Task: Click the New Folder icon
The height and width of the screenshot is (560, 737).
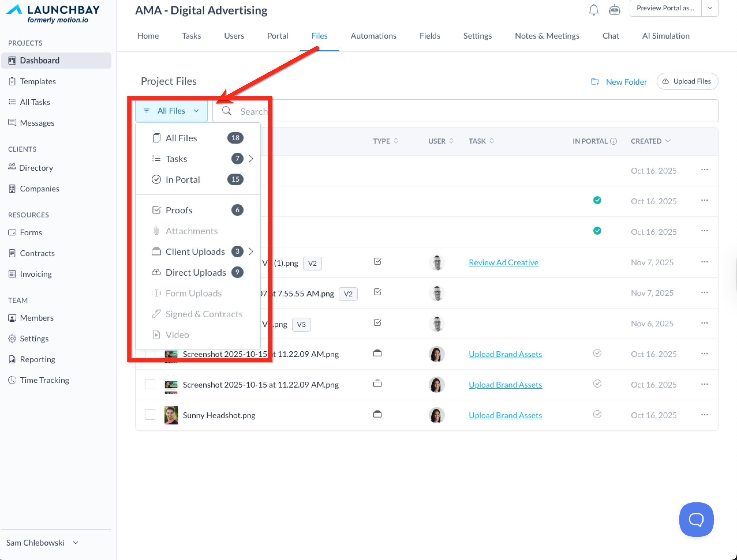Action: click(x=595, y=82)
